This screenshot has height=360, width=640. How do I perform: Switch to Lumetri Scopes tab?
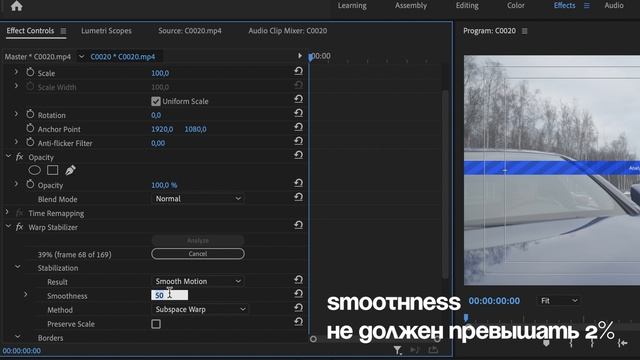(x=106, y=31)
